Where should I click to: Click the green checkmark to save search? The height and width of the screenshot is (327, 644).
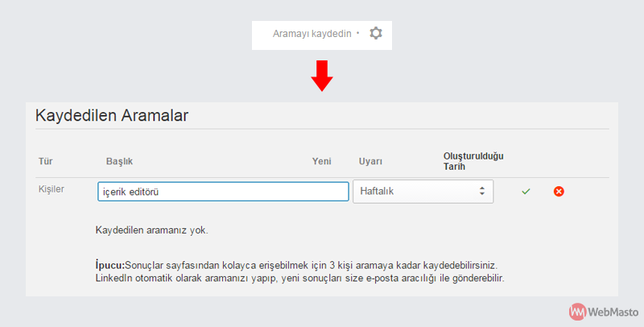[526, 192]
